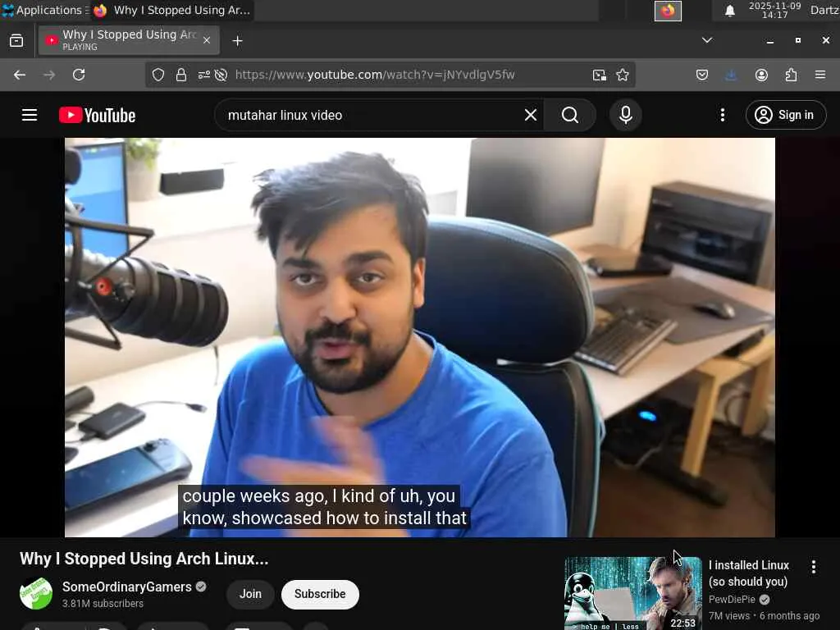The height and width of the screenshot is (630, 840).
Task: Open site permissions icon in address bar
Action: click(x=203, y=75)
